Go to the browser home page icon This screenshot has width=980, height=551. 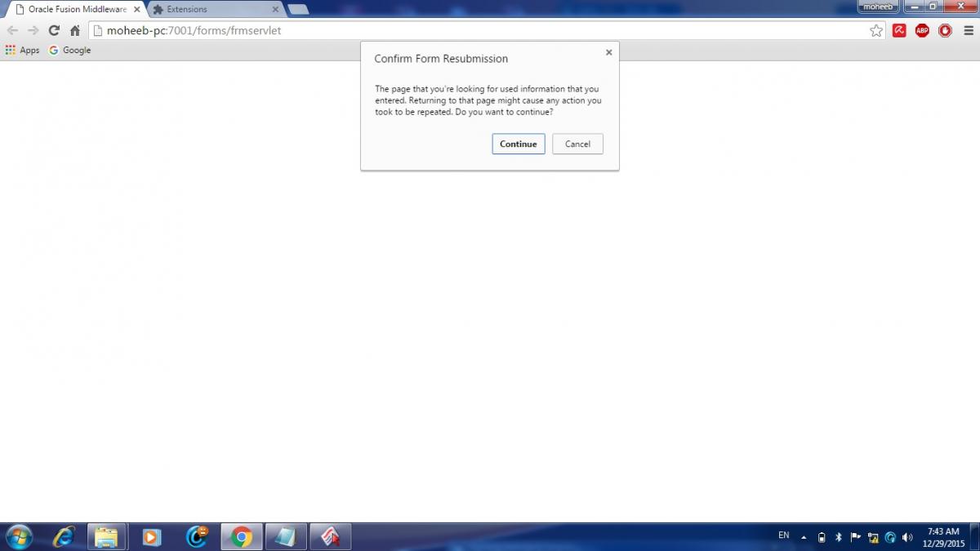[x=75, y=30]
